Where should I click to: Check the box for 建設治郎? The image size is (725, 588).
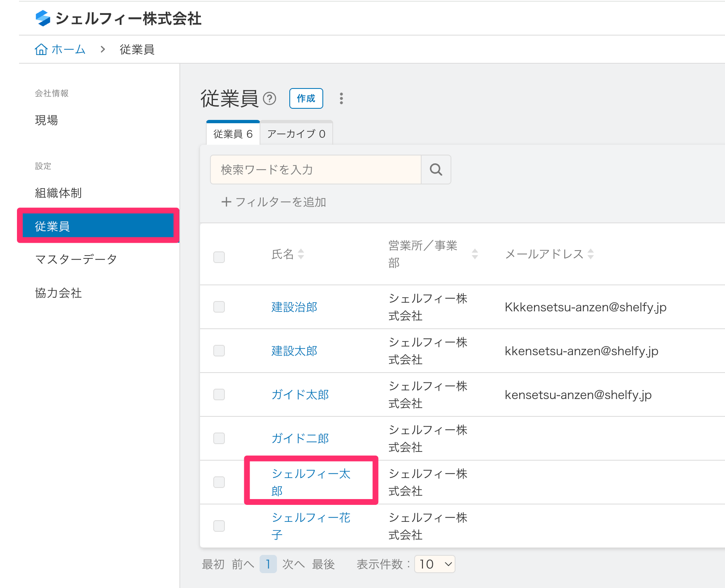coord(219,307)
